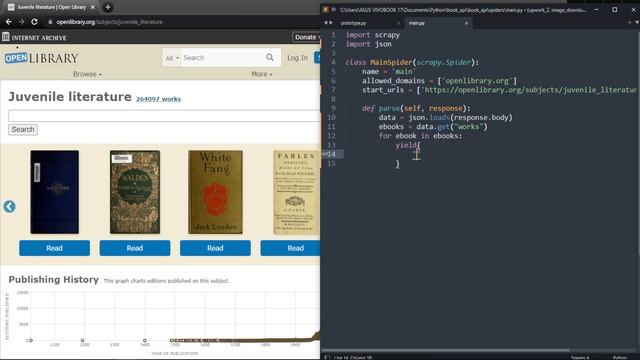Expand the More menu
Image resolution: width=640 pixels, height=360 pixels.
point(262,74)
